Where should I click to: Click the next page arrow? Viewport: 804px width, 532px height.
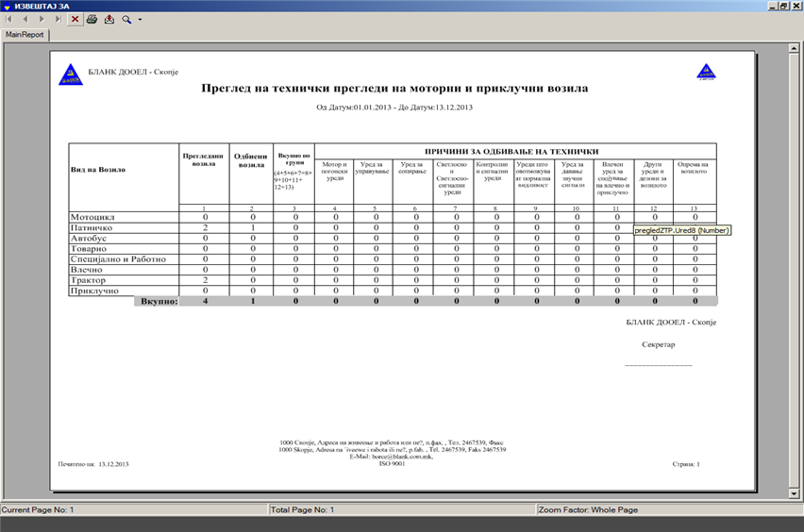click(x=42, y=19)
